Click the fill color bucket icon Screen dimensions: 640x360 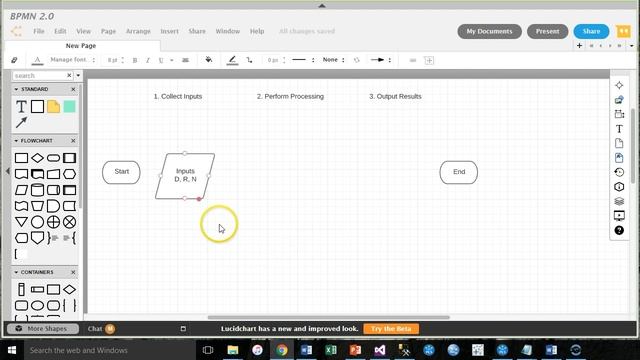(x=209, y=60)
